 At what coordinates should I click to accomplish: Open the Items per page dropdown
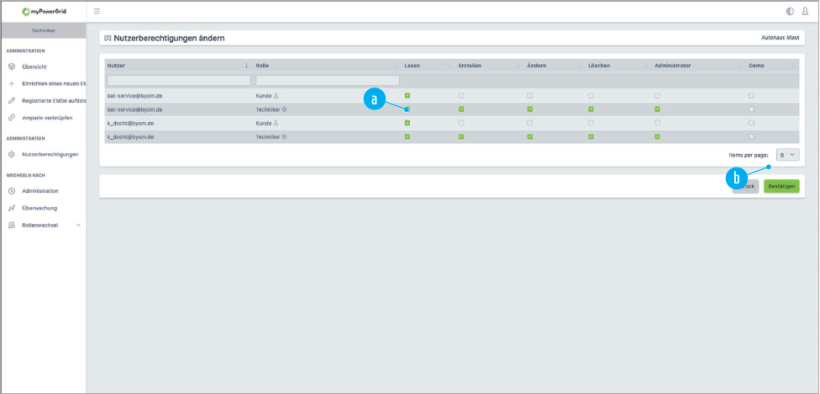click(788, 155)
